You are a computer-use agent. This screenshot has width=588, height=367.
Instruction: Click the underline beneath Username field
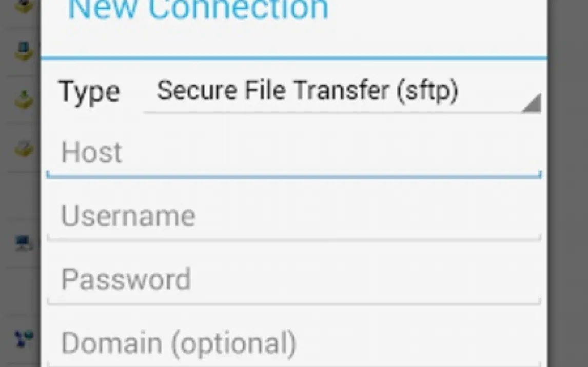pos(293,238)
